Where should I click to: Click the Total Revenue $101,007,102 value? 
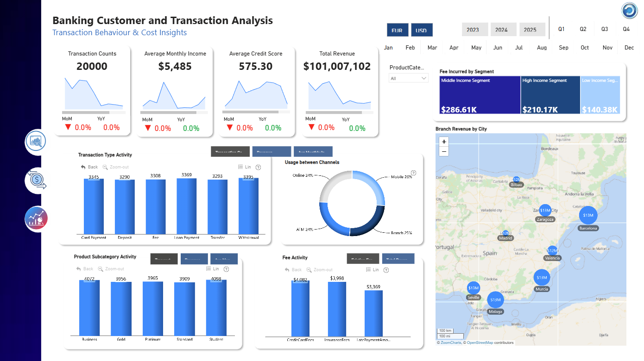[337, 67]
